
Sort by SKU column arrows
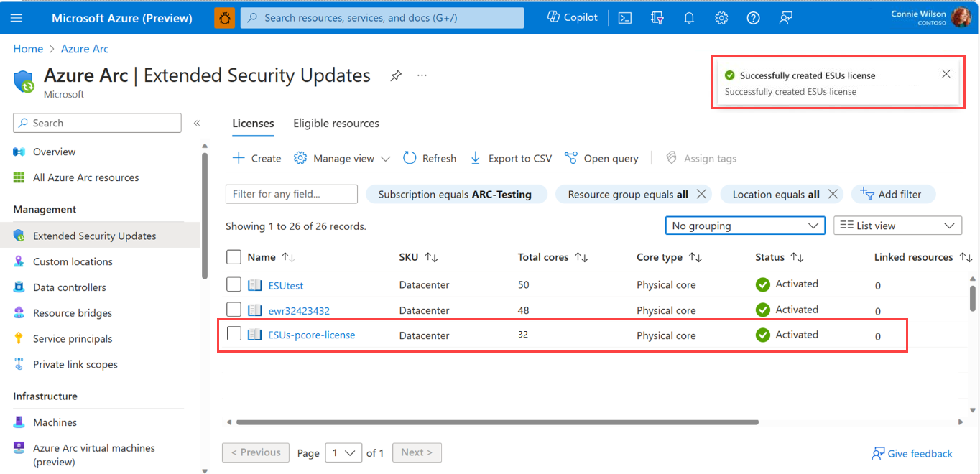pyautogui.click(x=432, y=257)
